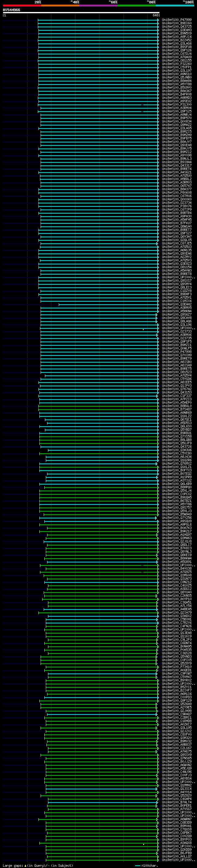
Task: Select UniRef100_Q1KLZ2 label
Action: pyautogui.click(x=177, y=416)
